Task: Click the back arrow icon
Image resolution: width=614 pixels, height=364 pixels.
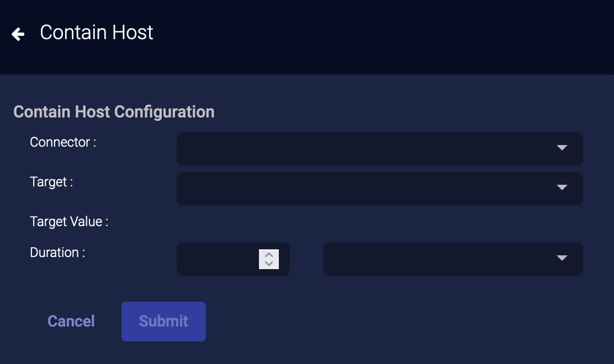Action: point(18,34)
